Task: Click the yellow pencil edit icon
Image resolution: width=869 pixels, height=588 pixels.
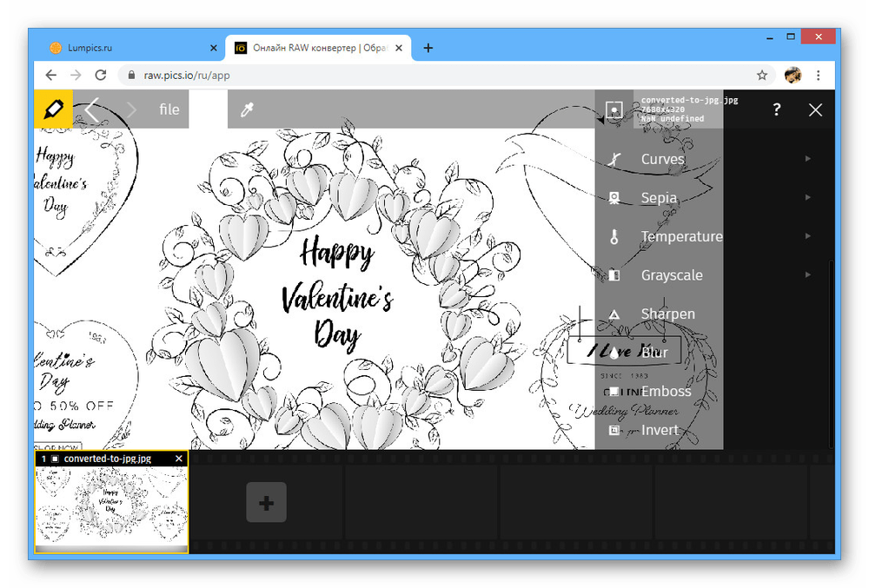Action: pos(53,109)
